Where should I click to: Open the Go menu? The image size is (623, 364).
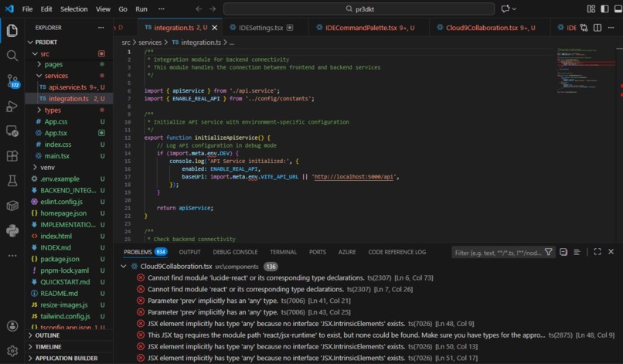click(x=123, y=9)
